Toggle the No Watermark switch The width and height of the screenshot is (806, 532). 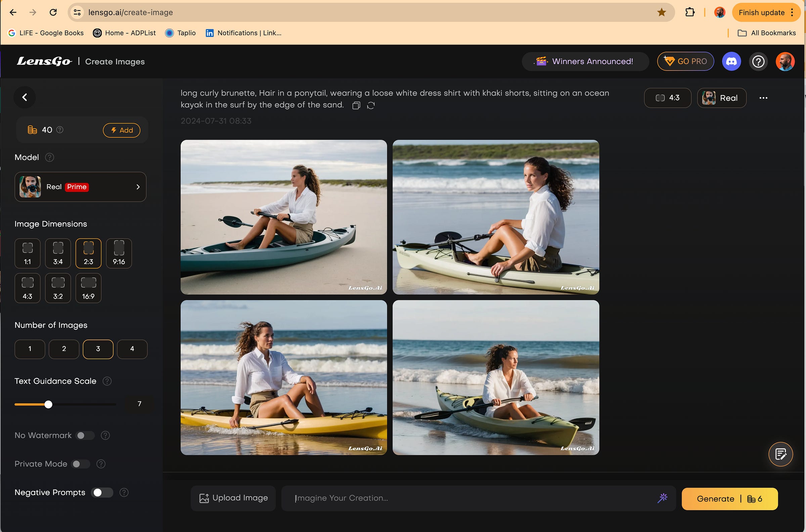click(x=85, y=435)
